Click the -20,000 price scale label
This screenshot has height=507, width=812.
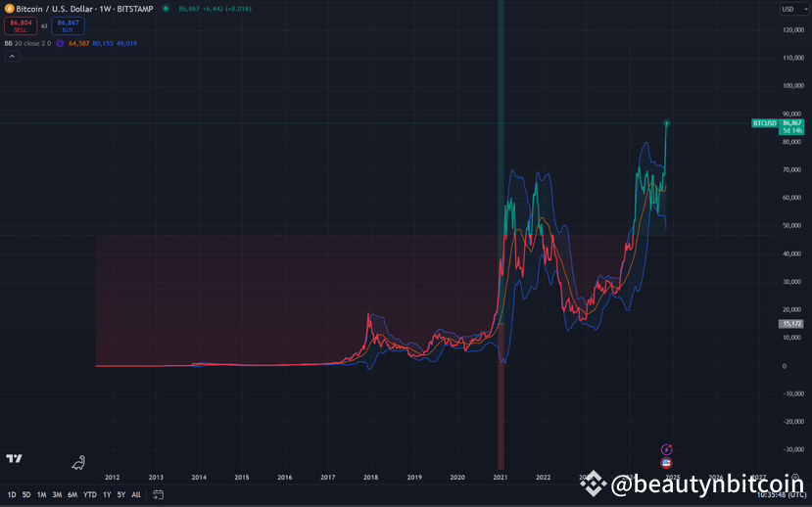click(x=792, y=421)
